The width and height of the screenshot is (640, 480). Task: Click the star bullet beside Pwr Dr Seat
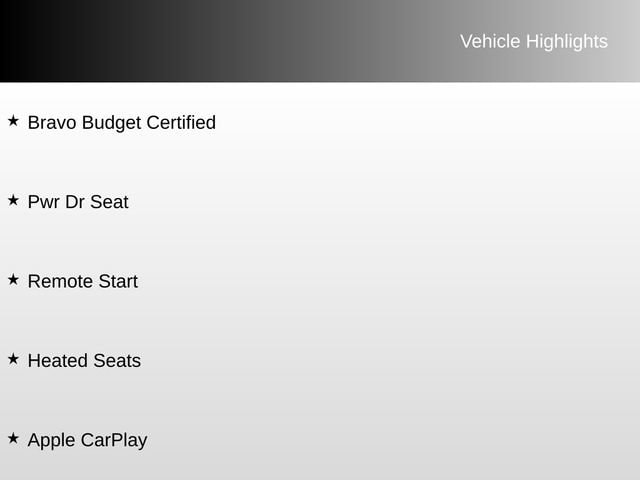(13, 200)
